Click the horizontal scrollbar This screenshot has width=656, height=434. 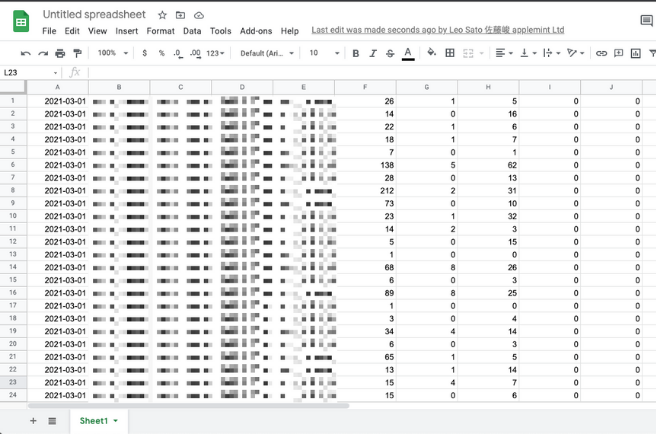188,406
